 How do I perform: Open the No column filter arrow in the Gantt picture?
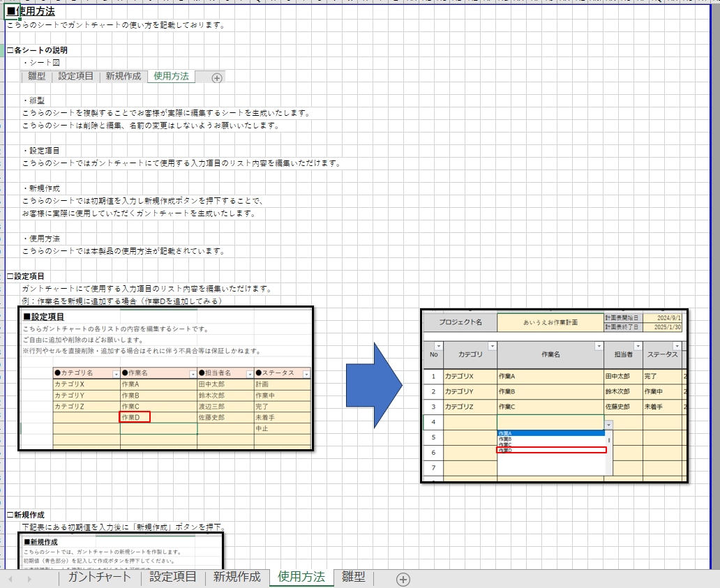tap(439, 346)
